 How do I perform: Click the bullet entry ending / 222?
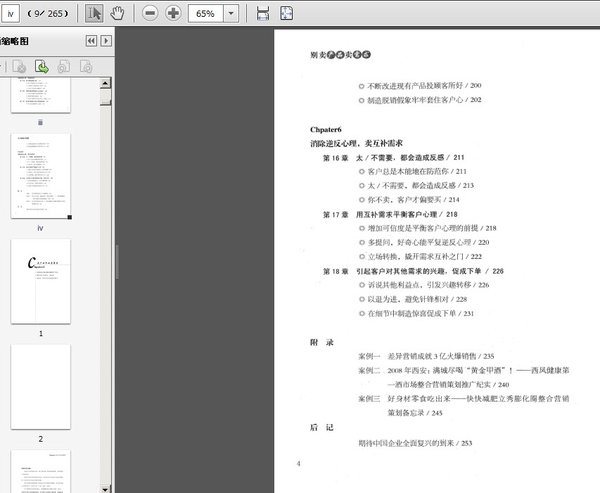click(420, 256)
